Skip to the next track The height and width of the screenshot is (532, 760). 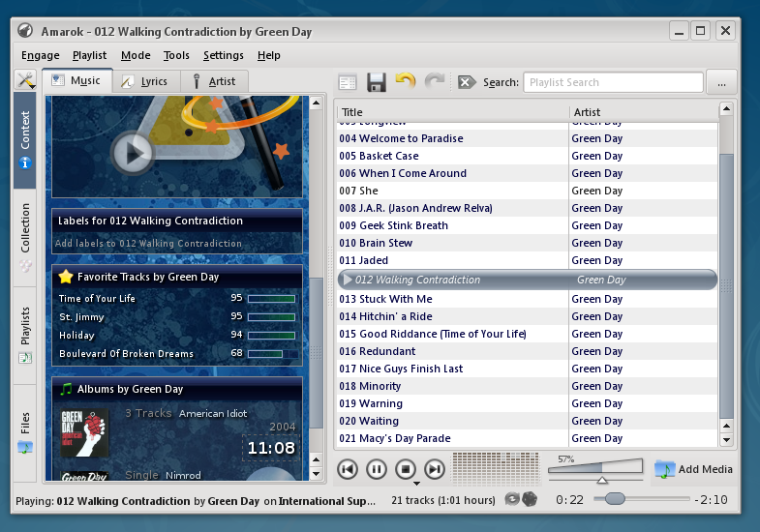435,469
